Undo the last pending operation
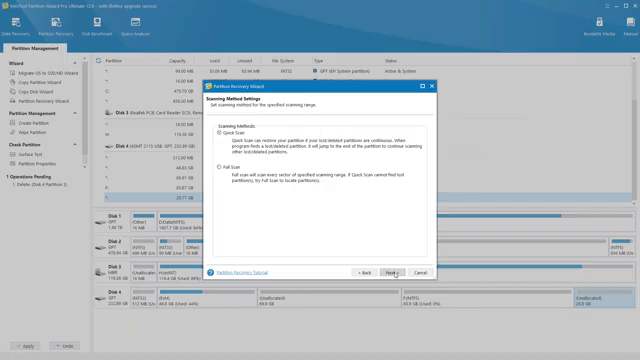The height and width of the screenshot is (360, 640). 64,346
